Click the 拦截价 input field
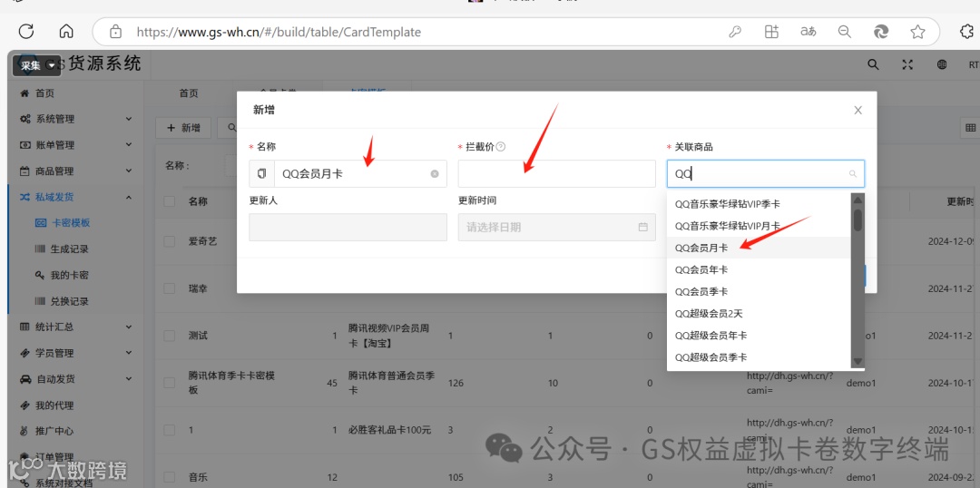 pyautogui.click(x=557, y=174)
